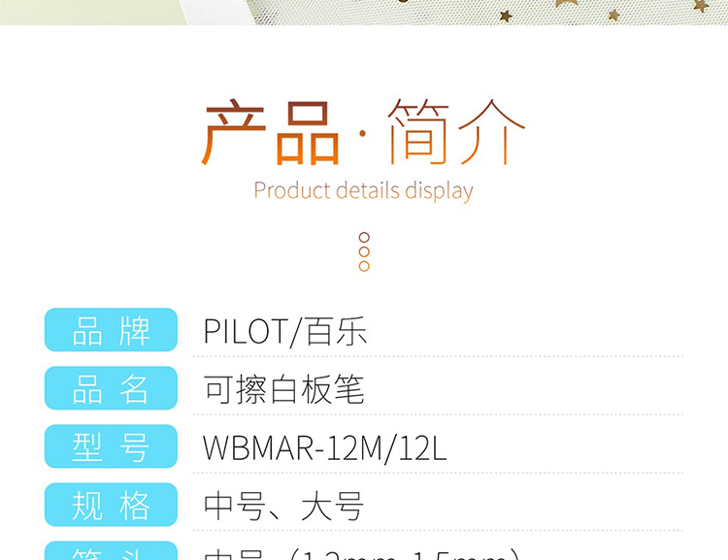Click the 规格 blue label
The image size is (728, 560).
coord(111,505)
